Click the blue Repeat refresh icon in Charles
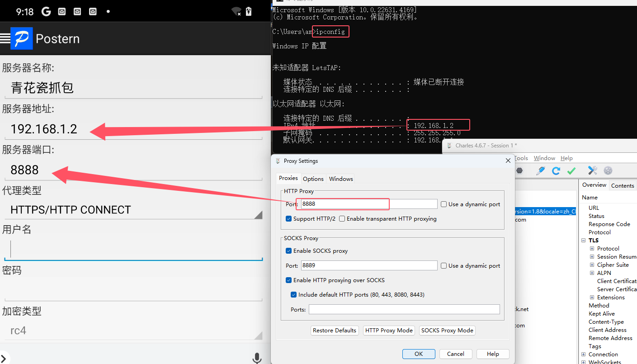 click(556, 170)
